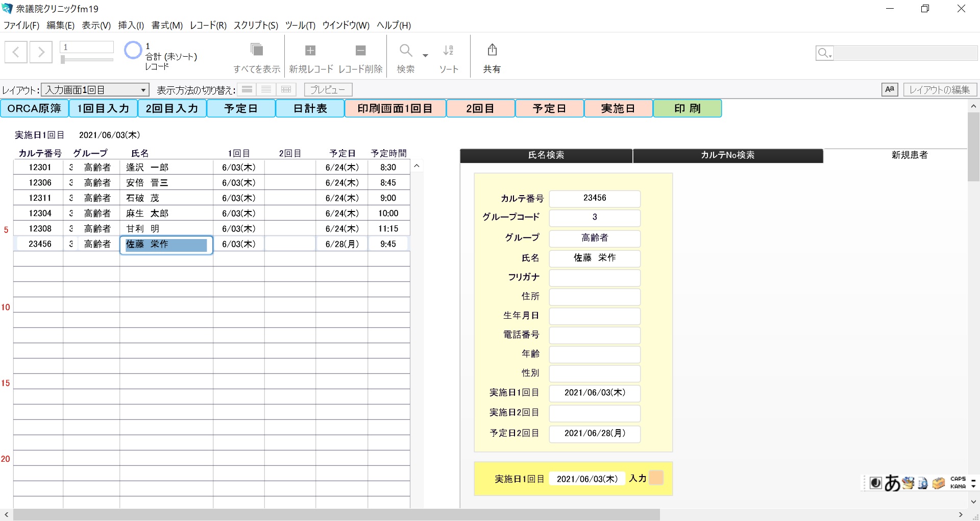Open the 挿入 menu
Image resolution: width=980 pixels, height=521 pixels.
(131, 25)
